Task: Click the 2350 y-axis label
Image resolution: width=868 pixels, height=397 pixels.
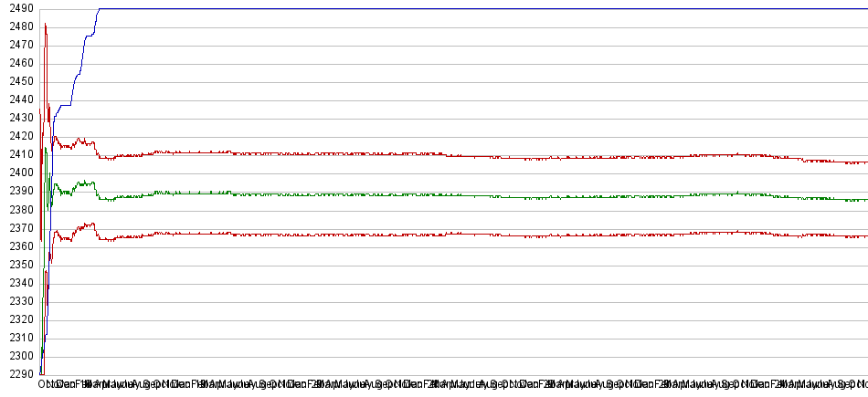Action: pyautogui.click(x=18, y=265)
